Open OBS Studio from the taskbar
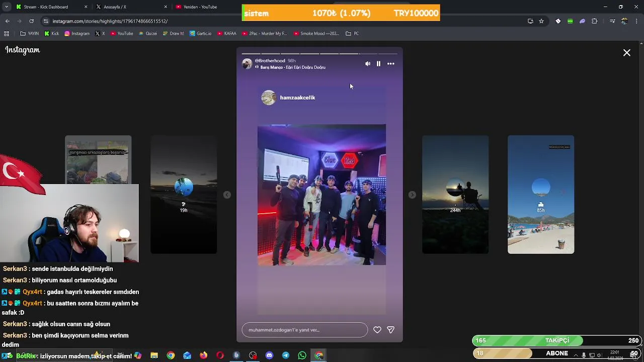This screenshot has height=362, width=644. click(253, 355)
